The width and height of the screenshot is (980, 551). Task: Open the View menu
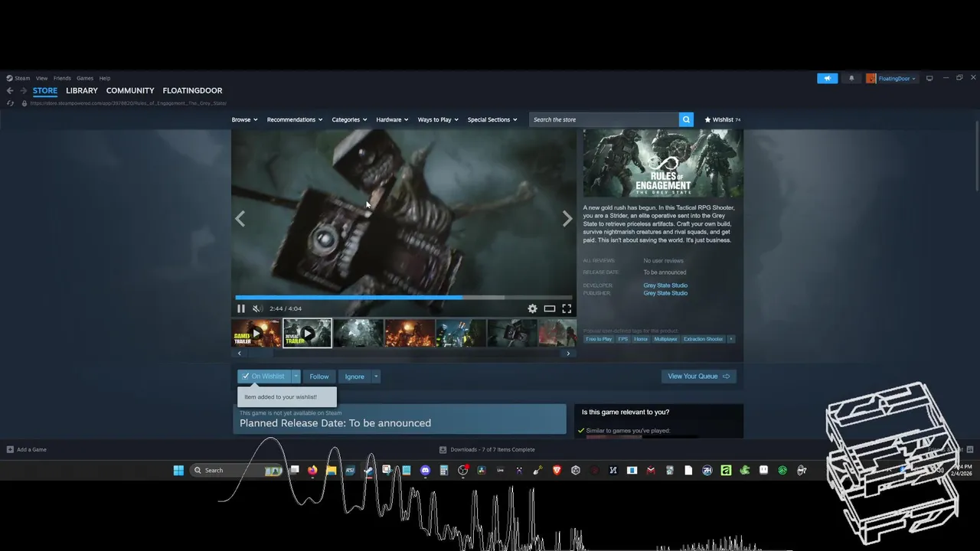click(x=41, y=78)
